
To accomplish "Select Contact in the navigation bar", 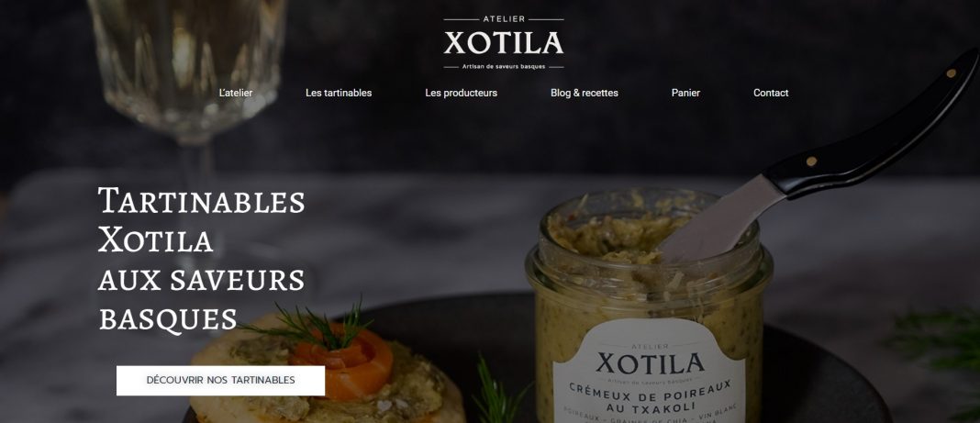I will pos(771,93).
